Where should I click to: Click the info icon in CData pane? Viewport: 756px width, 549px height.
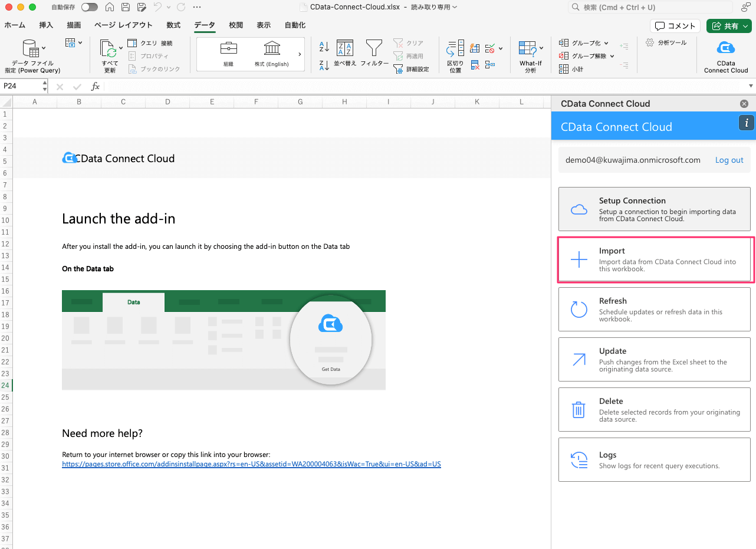[747, 123]
